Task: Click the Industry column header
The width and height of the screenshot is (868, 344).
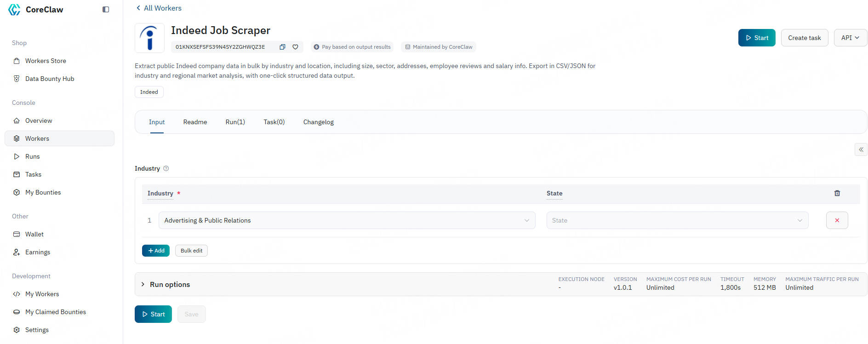Action: pyautogui.click(x=160, y=193)
